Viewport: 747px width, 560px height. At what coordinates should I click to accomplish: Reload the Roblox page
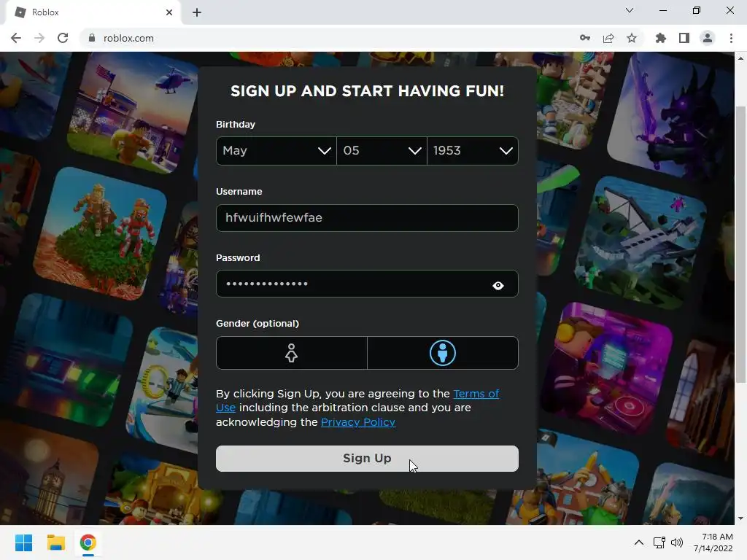pos(63,38)
